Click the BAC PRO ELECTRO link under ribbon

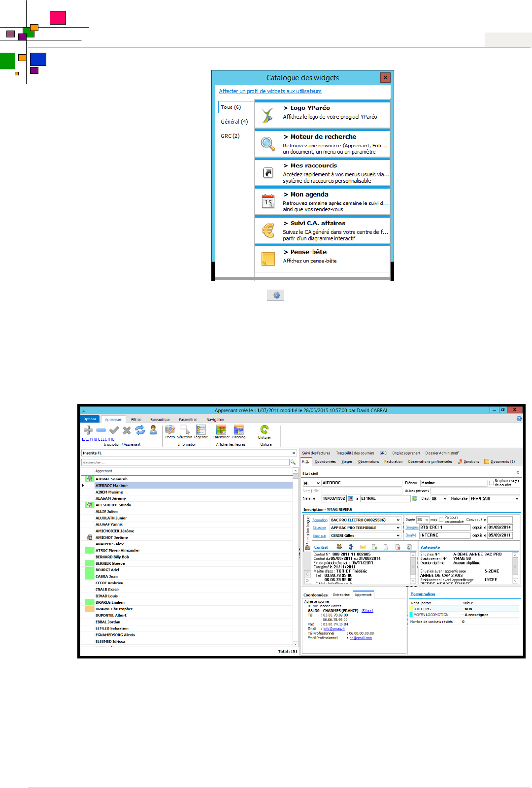pyautogui.click(x=98, y=439)
